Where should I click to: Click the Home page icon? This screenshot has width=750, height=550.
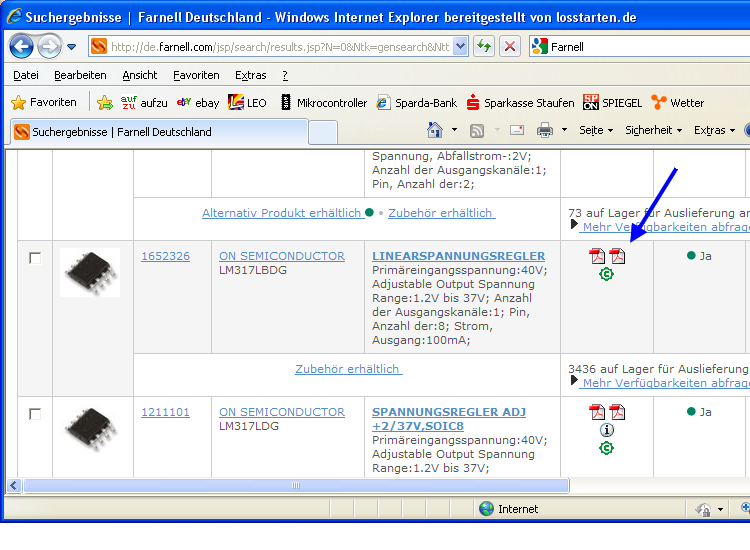coord(435,130)
